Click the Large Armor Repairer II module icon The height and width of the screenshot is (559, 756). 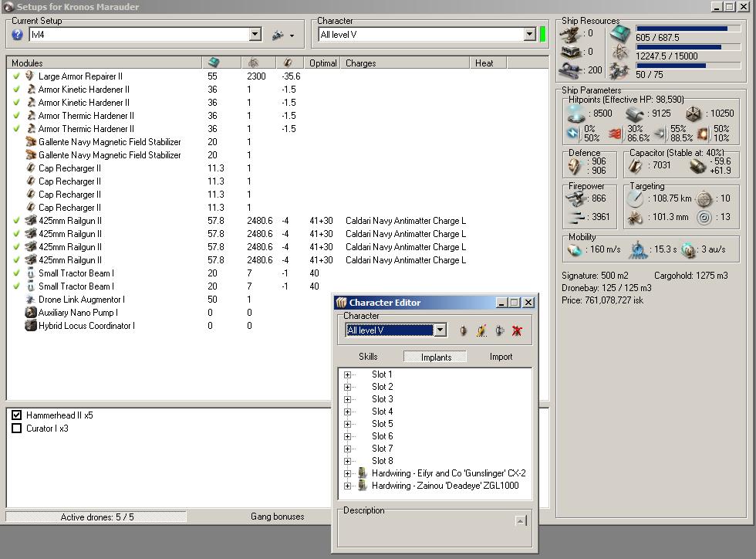click(x=30, y=76)
